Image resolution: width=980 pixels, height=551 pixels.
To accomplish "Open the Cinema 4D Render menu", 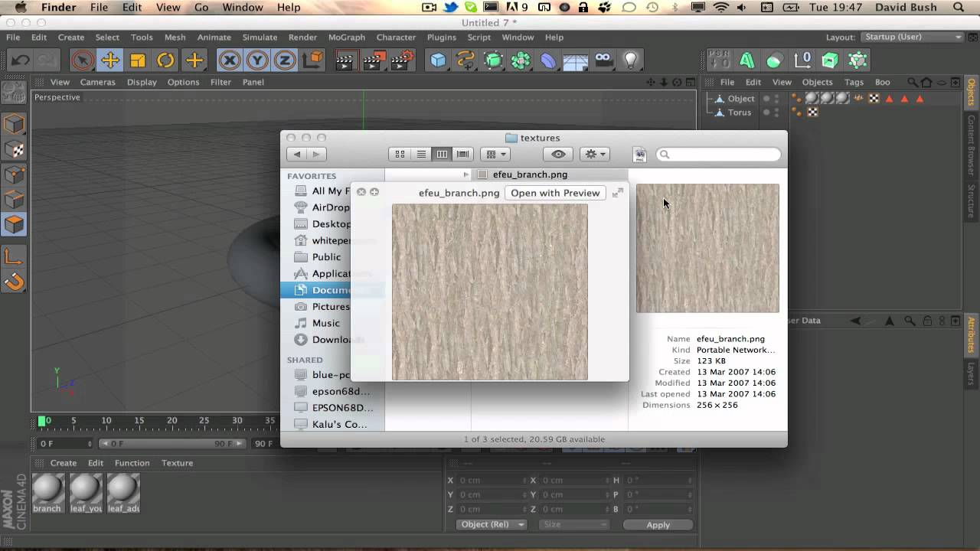I will pyautogui.click(x=302, y=37).
